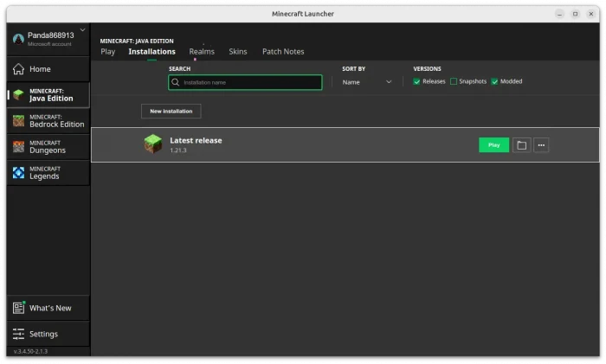Open the Patch Notes tab
Viewport: 606px width, 364px height.
(283, 52)
